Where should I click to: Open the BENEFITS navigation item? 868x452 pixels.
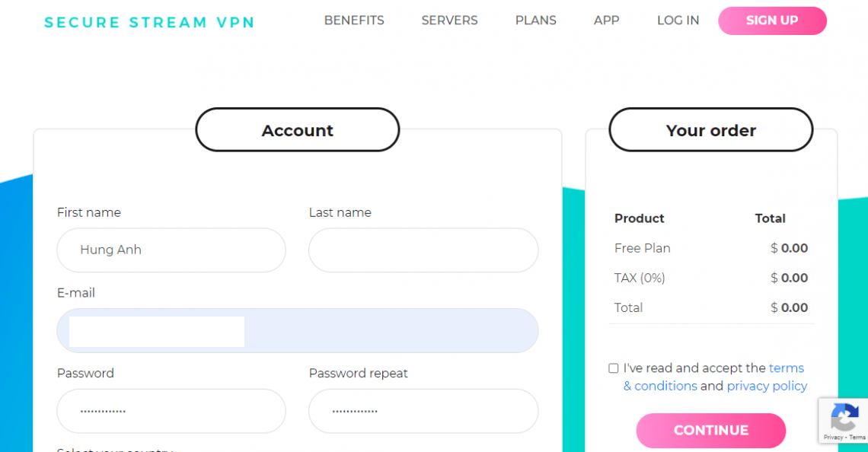354,21
